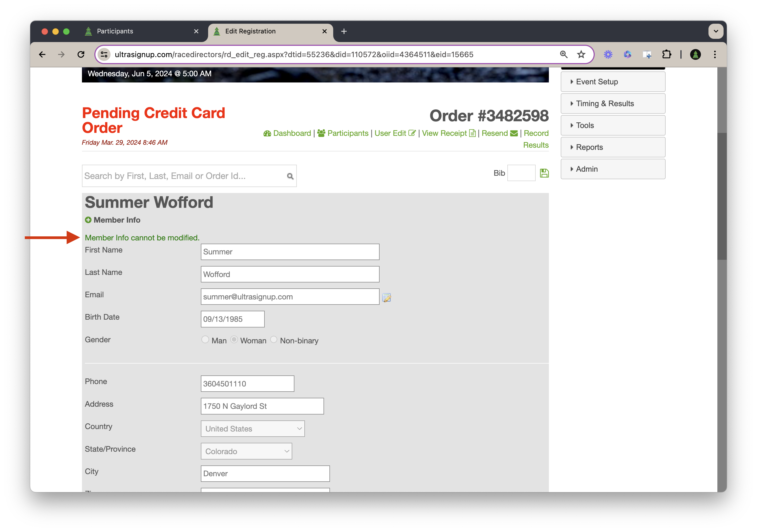The image size is (757, 532).
Task: Click the Bib number input field
Action: tap(521, 173)
